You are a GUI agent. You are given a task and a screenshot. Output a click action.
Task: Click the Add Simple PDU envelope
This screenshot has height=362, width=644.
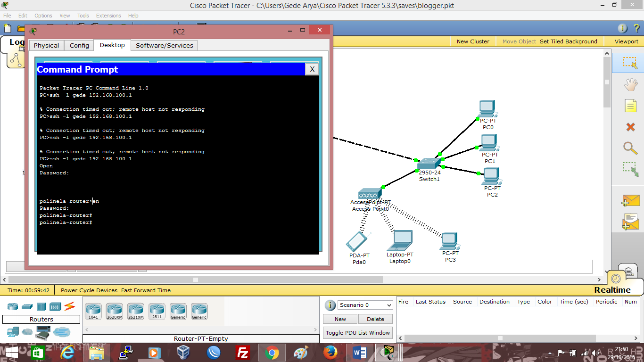630,200
